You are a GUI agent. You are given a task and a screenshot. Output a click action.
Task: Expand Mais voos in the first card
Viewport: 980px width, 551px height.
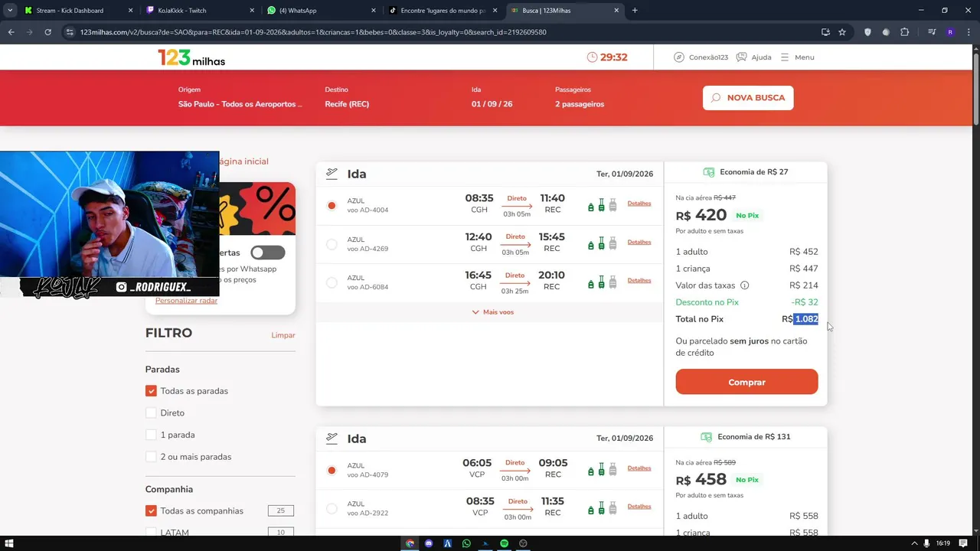coord(492,312)
